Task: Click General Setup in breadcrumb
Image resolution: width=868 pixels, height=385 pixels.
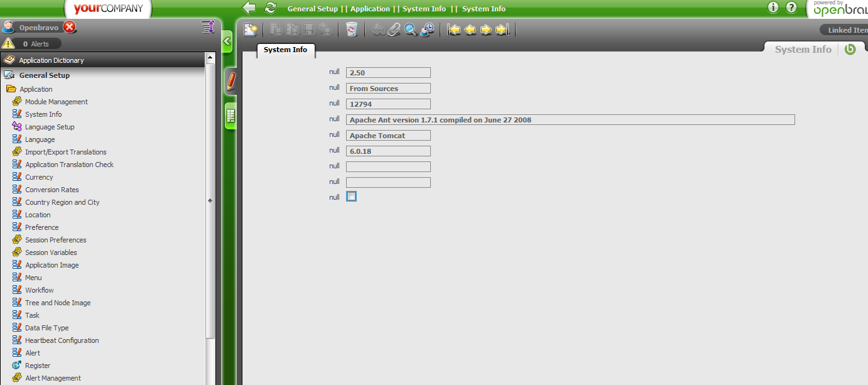Action: click(313, 9)
